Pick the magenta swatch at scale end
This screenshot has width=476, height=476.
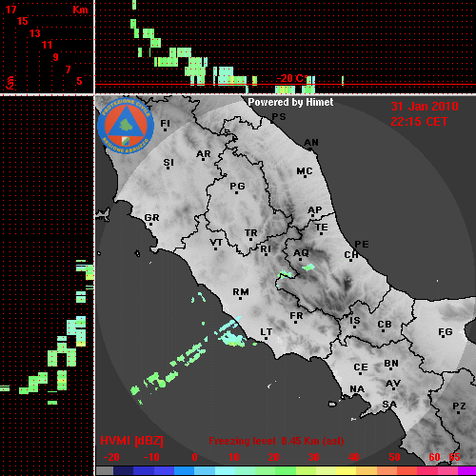pyautogui.click(x=466, y=471)
